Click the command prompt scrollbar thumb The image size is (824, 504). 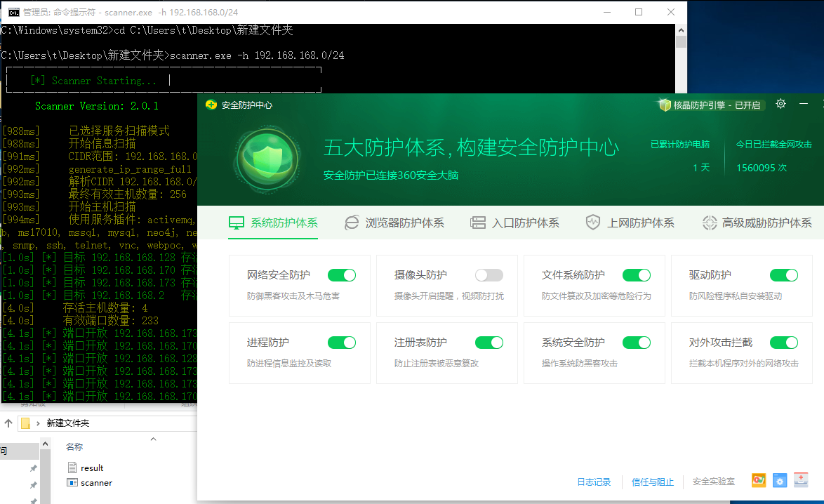(x=681, y=42)
